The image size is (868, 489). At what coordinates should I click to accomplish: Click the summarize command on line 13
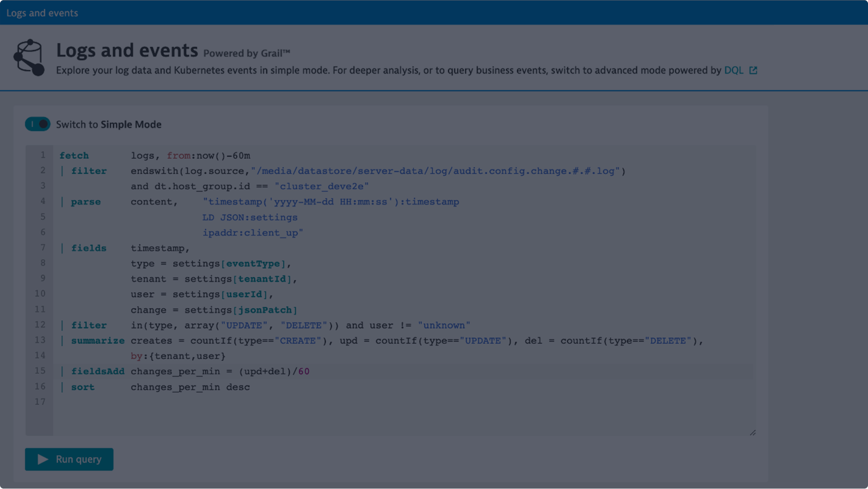pos(97,340)
